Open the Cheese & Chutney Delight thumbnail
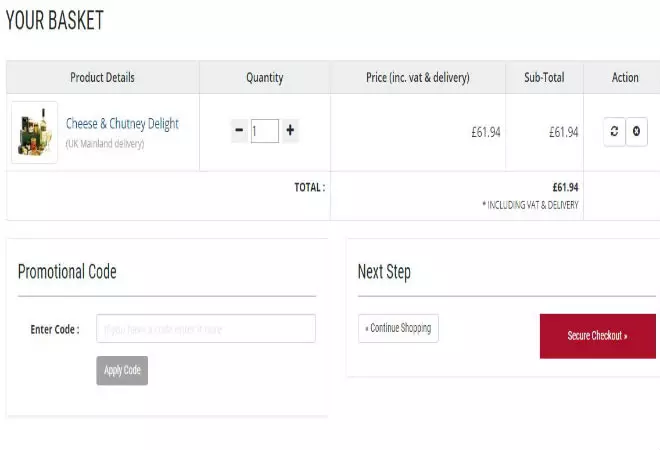The width and height of the screenshot is (660, 450). (34, 132)
